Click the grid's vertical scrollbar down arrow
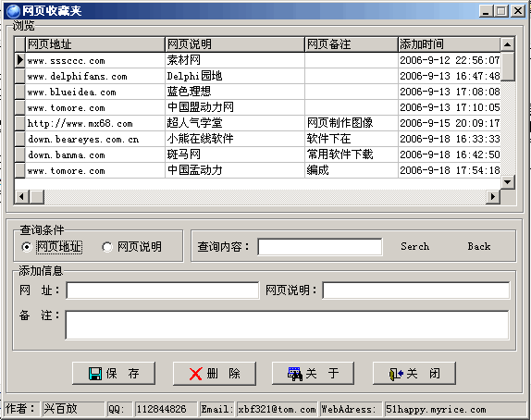 click(x=508, y=182)
